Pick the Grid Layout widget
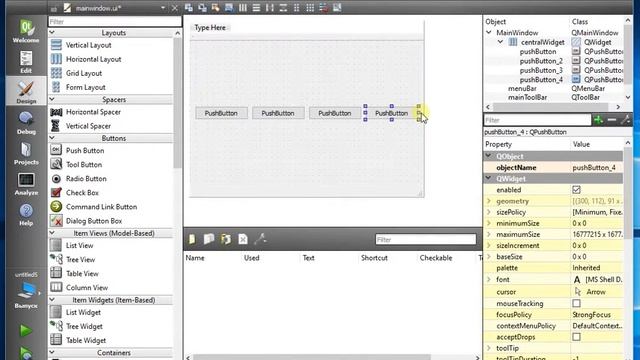The height and width of the screenshot is (360, 640). coord(84,73)
